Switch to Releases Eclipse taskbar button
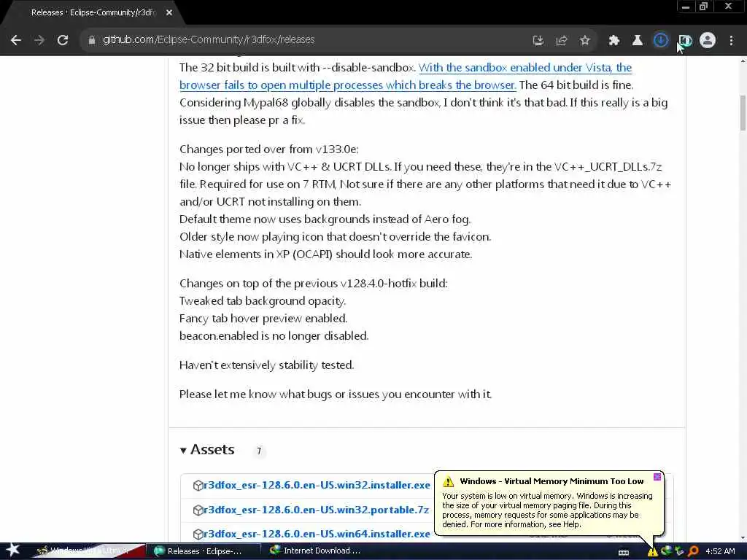The image size is (747, 560). click(204, 551)
